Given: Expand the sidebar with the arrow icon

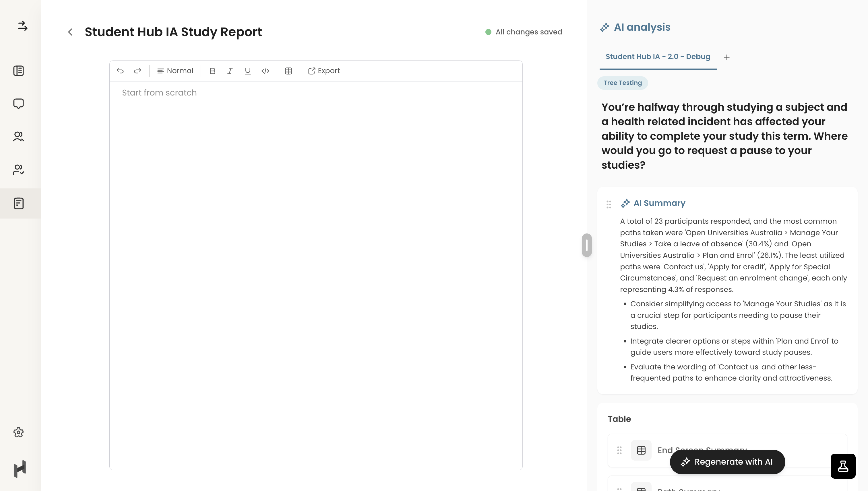Looking at the screenshot, I should [x=22, y=26].
